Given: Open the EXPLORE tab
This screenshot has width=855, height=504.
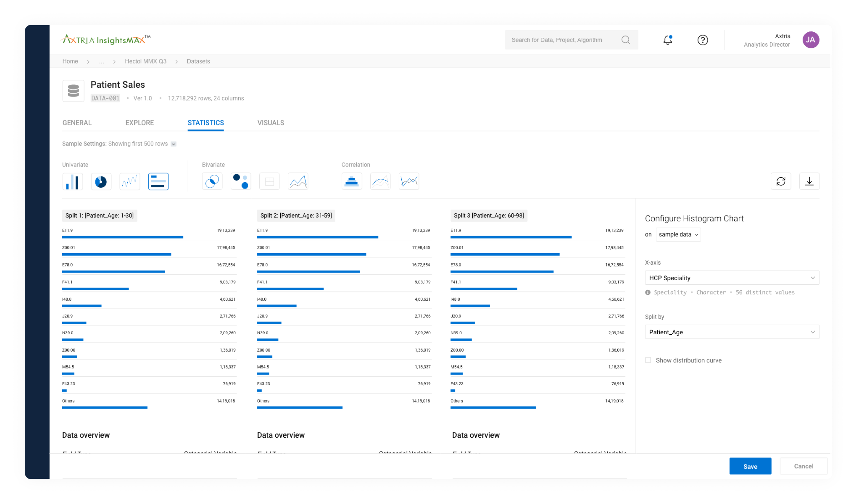Looking at the screenshot, I should pyautogui.click(x=139, y=123).
